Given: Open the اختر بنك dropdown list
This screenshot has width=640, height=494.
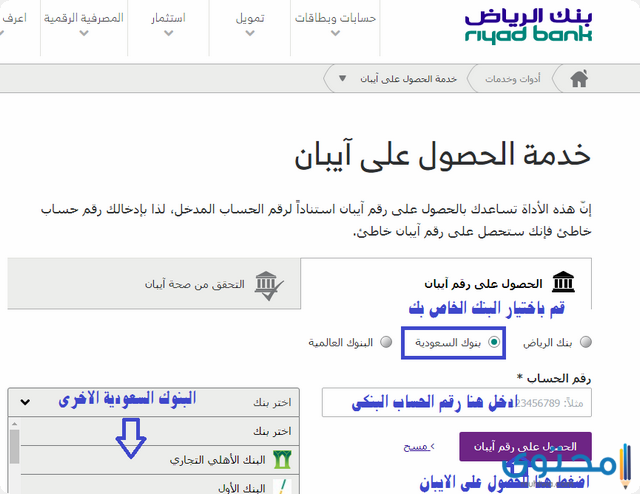Looking at the screenshot, I should (153, 402).
